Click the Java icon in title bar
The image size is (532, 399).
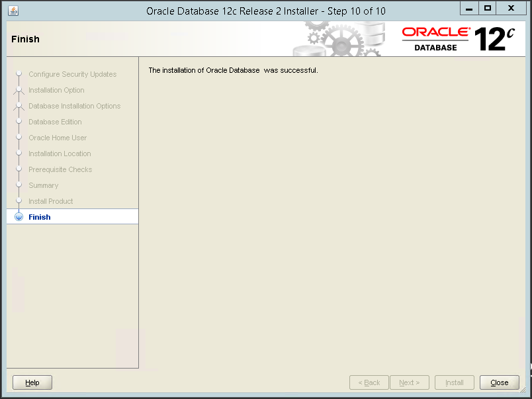pos(13,11)
